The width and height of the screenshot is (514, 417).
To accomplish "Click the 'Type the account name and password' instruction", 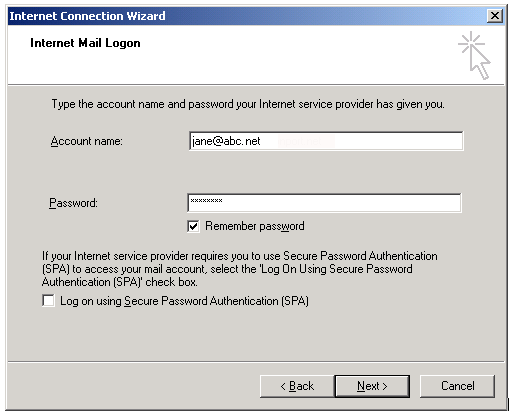I will [x=248, y=104].
